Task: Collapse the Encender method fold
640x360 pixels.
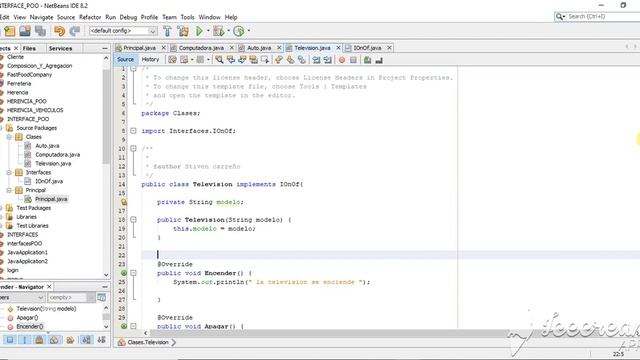Action: pyautogui.click(x=133, y=273)
